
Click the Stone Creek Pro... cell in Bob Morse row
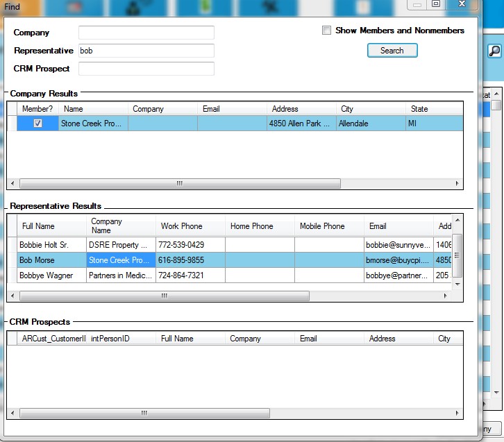coord(121,260)
